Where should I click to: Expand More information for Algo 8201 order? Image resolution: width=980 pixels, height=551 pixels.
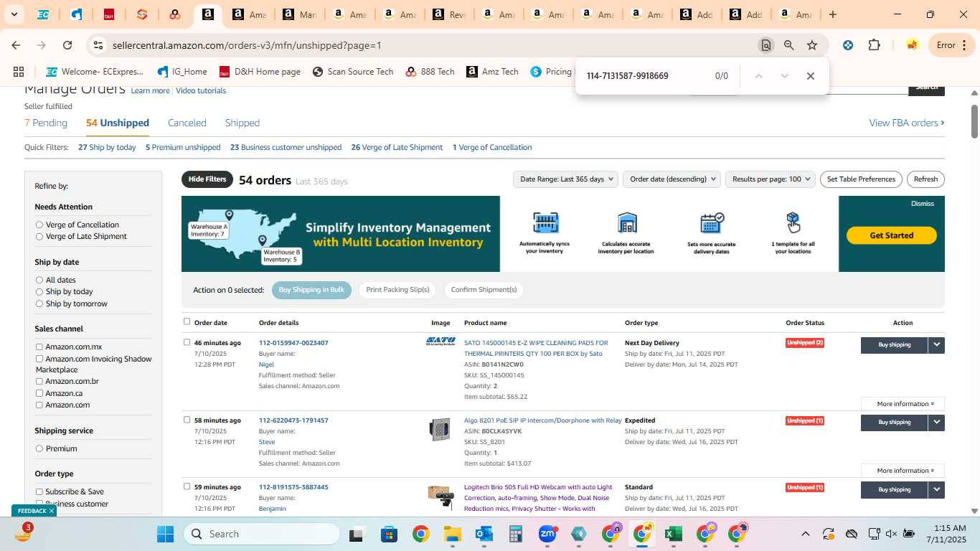tap(903, 471)
